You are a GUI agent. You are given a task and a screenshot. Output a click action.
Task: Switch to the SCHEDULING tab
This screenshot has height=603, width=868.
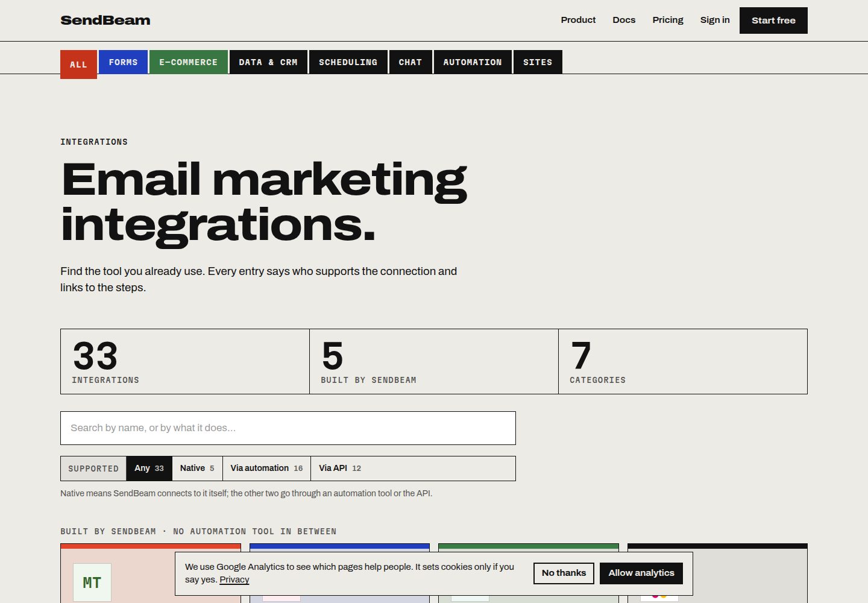[348, 62]
